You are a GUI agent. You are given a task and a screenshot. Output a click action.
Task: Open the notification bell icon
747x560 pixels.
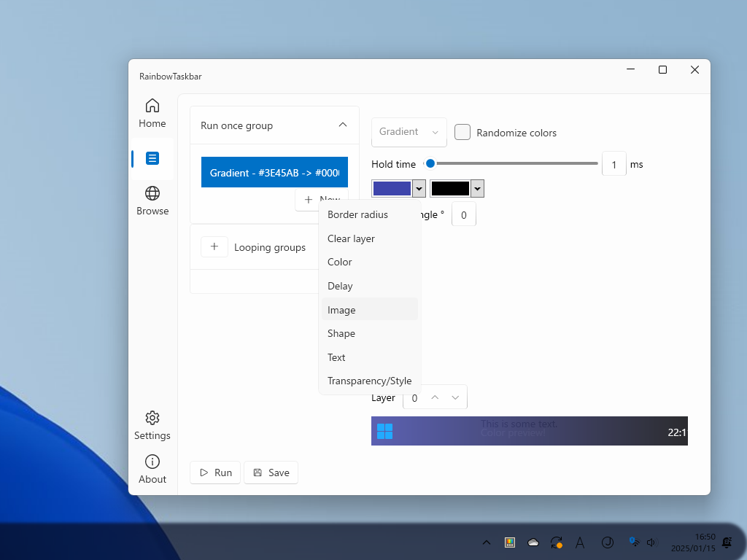coord(727,542)
